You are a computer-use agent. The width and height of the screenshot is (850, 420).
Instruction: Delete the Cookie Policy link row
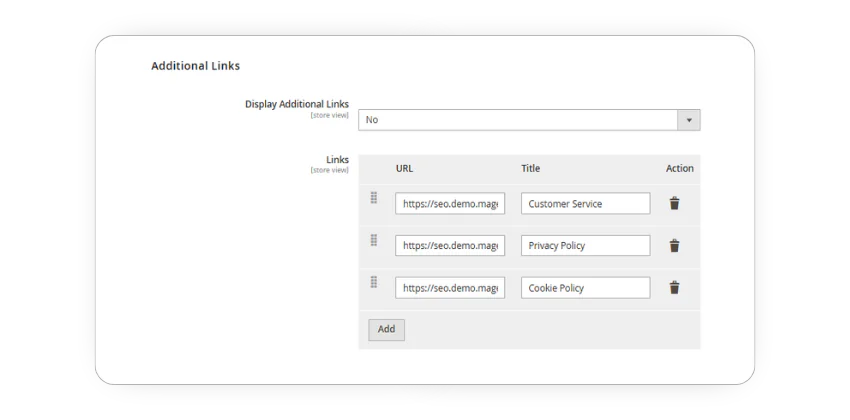pos(674,288)
